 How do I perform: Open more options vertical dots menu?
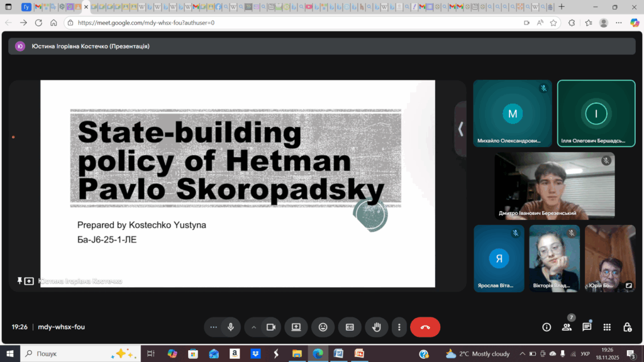399,327
